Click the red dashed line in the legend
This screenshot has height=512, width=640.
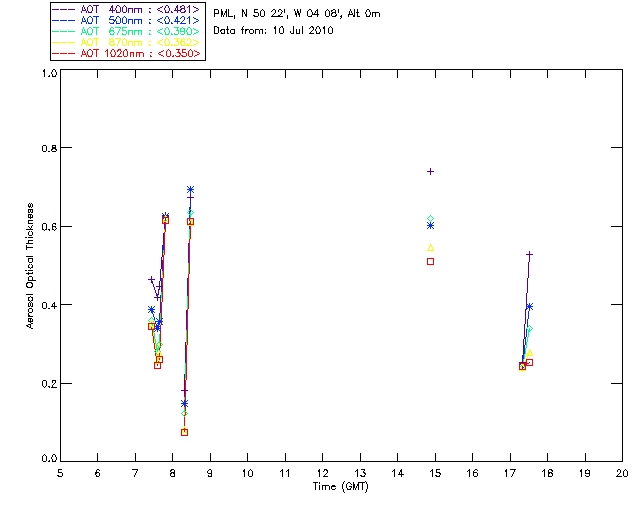64,53
